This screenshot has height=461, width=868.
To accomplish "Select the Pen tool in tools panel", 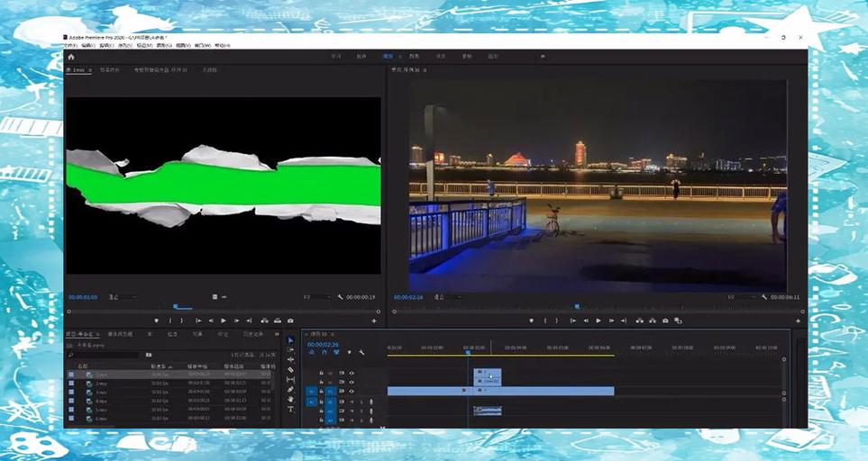I will tap(290, 389).
